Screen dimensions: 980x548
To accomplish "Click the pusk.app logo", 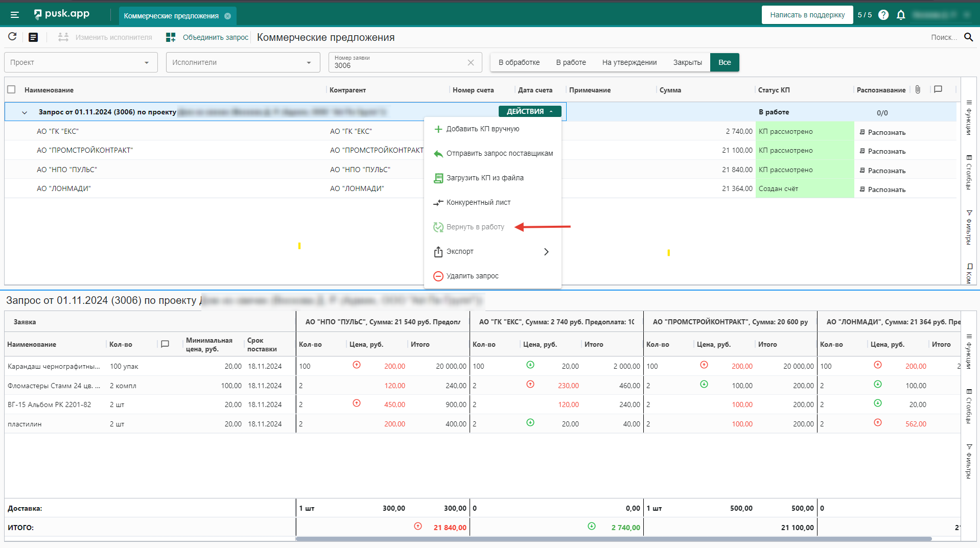I will 61,14.
